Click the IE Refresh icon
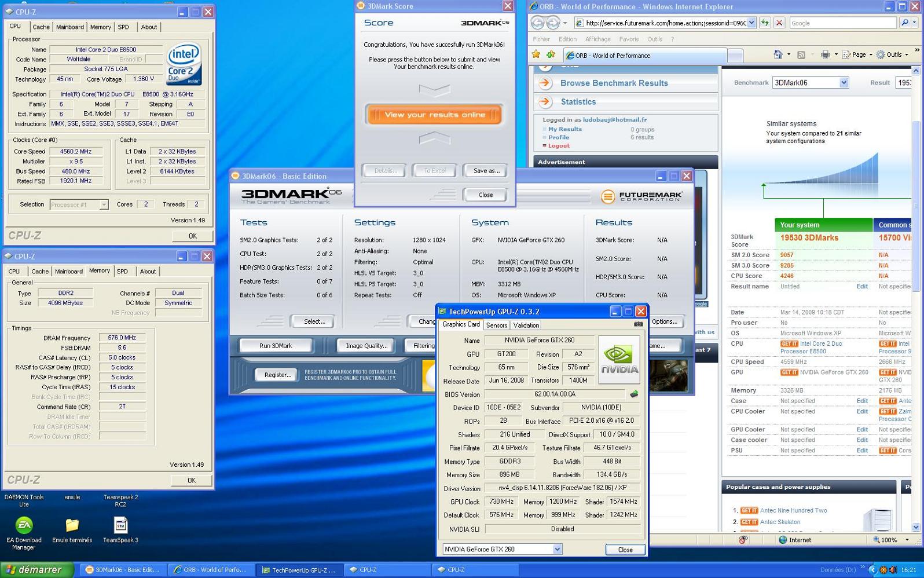The height and width of the screenshot is (578, 924). pos(765,23)
